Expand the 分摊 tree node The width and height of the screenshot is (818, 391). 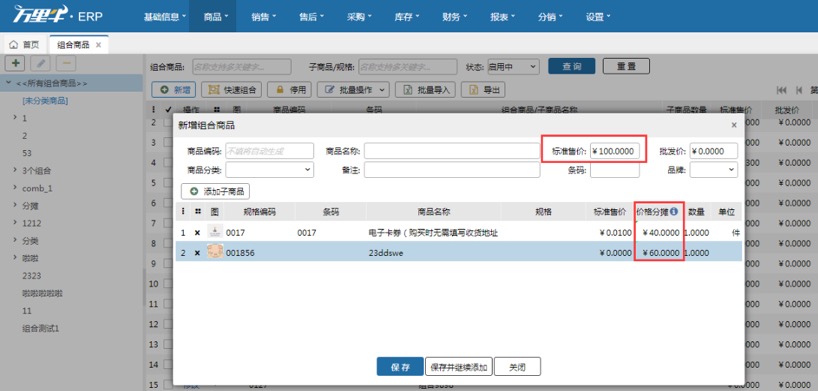tap(15, 206)
